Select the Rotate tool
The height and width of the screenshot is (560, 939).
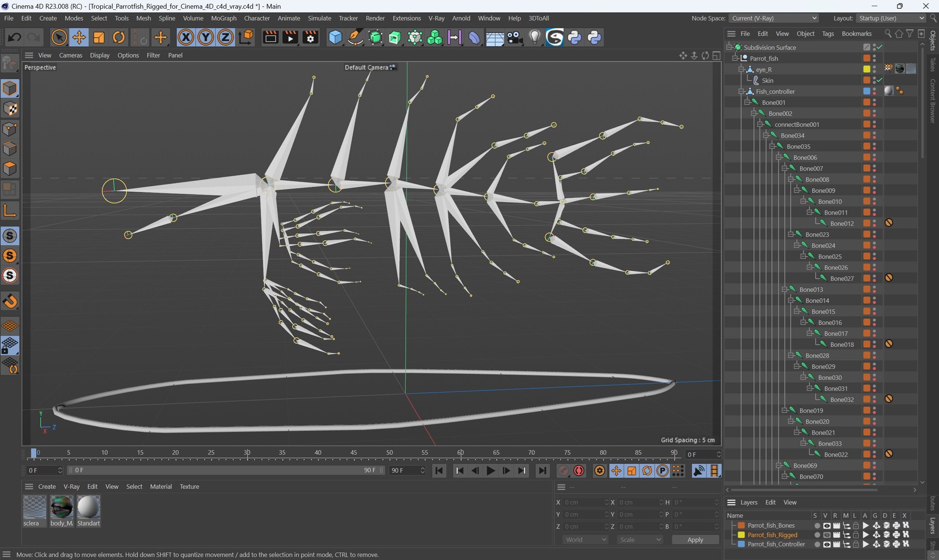pos(119,37)
